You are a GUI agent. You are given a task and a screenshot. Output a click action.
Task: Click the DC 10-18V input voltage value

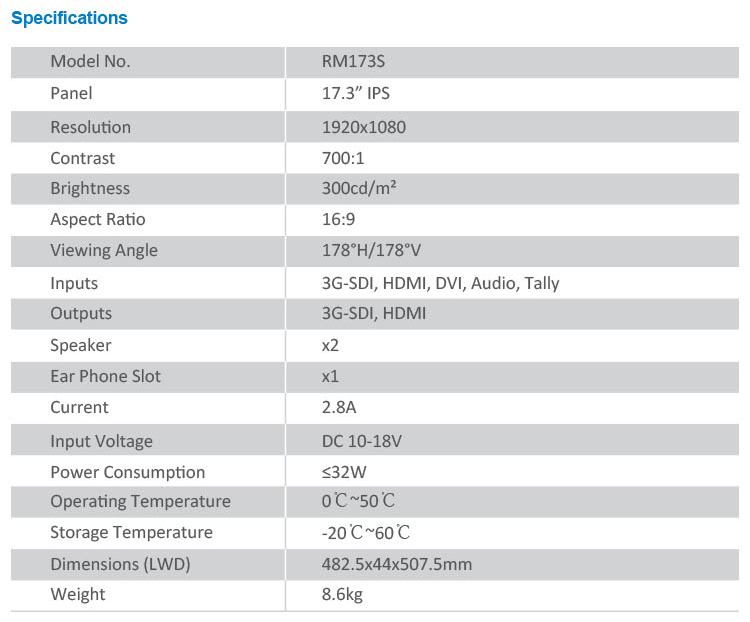[x=362, y=441]
